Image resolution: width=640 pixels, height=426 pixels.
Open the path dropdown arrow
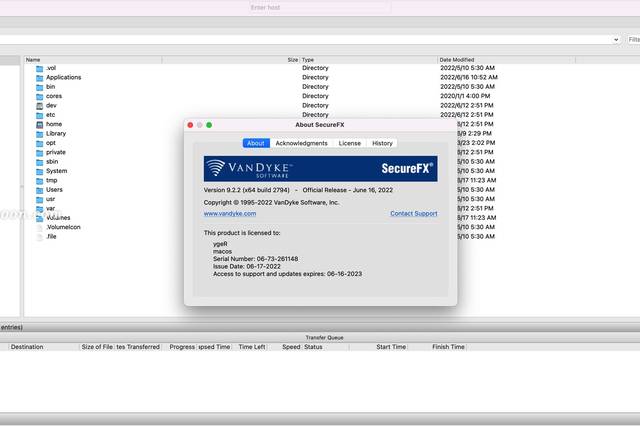click(616, 40)
